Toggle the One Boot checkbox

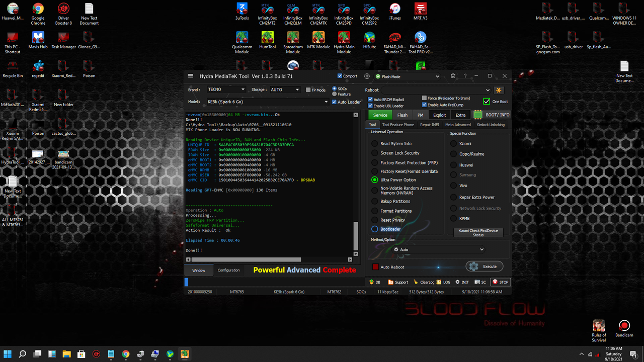[x=487, y=102]
